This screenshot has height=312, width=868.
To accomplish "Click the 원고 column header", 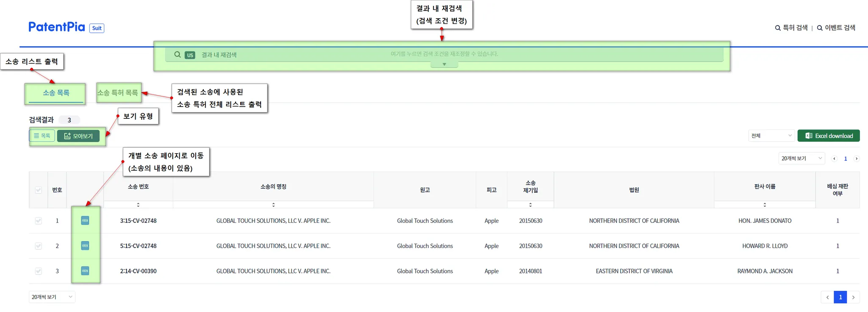I will click(425, 190).
